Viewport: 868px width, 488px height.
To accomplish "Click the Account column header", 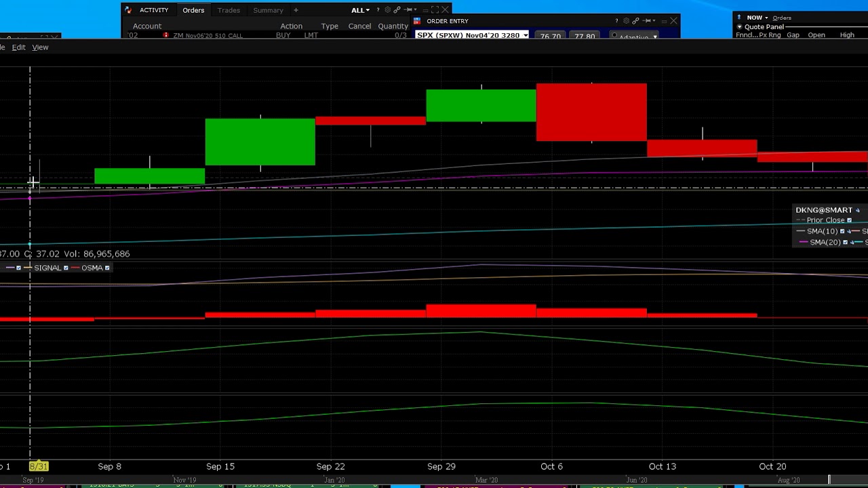I will coord(147,26).
